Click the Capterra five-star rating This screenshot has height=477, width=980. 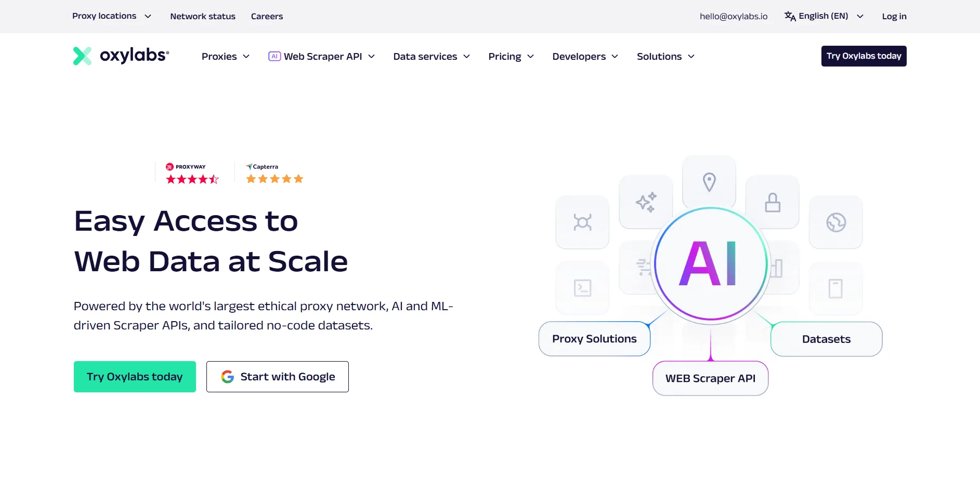pyautogui.click(x=274, y=179)
